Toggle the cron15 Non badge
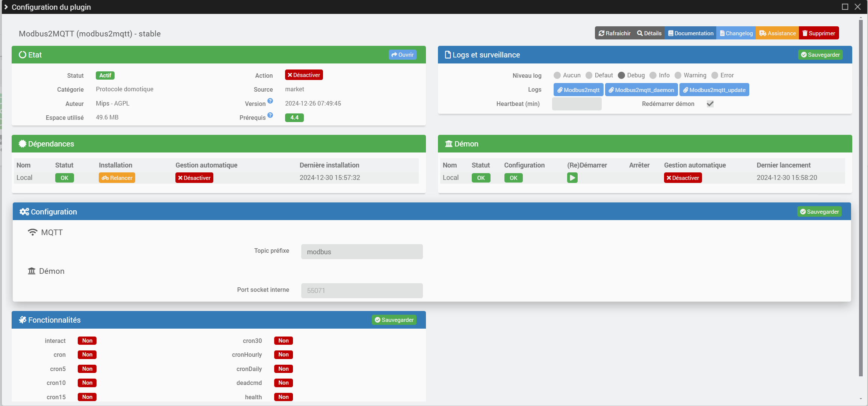868x406 pixels. (x=87, y=397)
